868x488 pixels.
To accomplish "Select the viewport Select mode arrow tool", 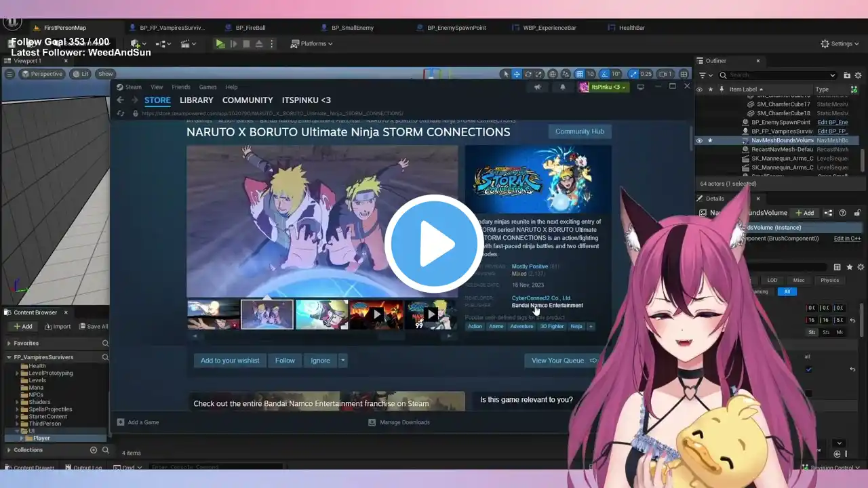I will tap(505, 74).
